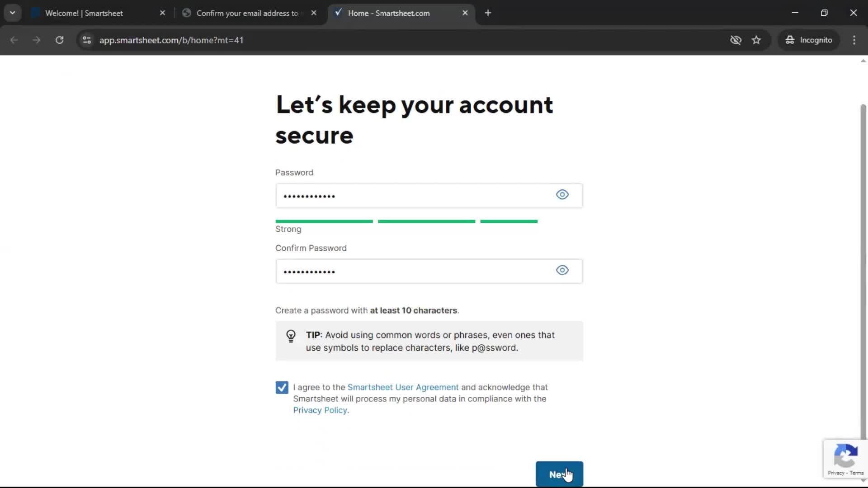
Task: Click the back navigation arrow
Action: 14,40
